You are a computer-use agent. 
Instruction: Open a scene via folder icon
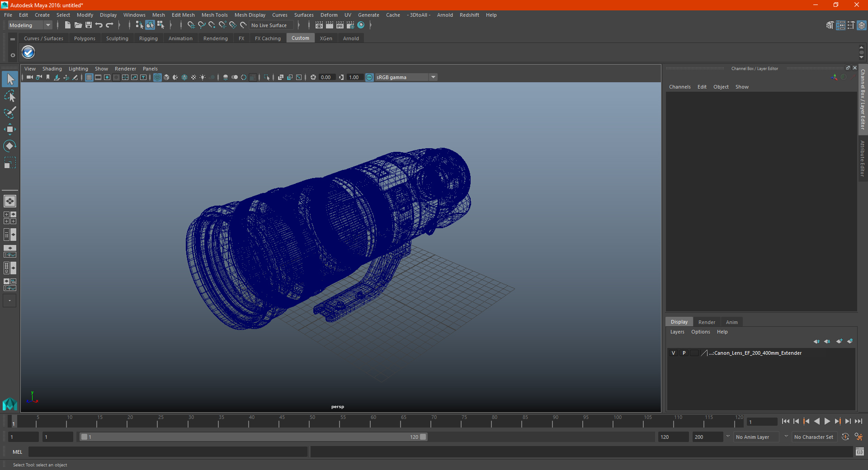pos(78,25)
